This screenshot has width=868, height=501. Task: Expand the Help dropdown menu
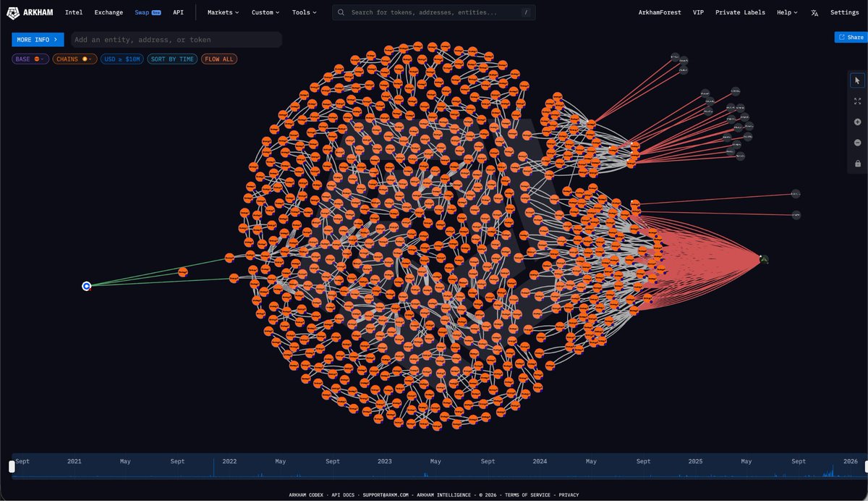click(x=787, y=12)
